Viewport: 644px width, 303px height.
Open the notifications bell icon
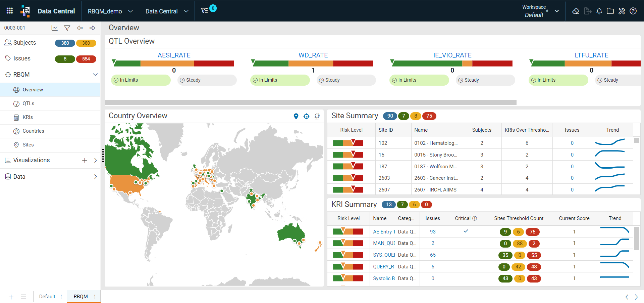click(599, 11)
